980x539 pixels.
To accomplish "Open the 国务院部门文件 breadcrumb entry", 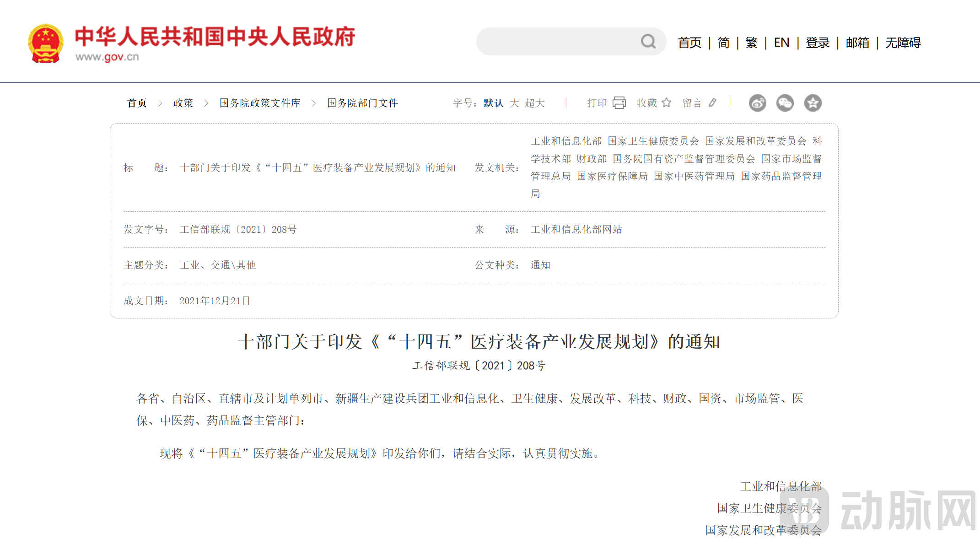I will coord(362,103).
